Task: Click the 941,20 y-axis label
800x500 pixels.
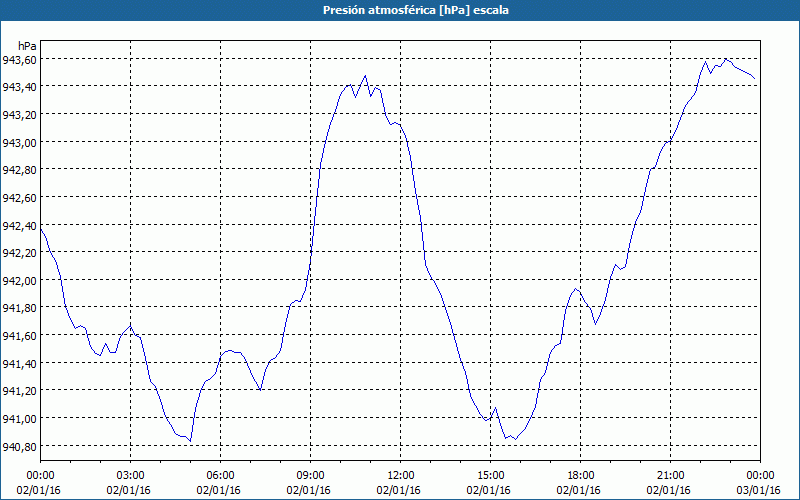Action: coord(19,391)
